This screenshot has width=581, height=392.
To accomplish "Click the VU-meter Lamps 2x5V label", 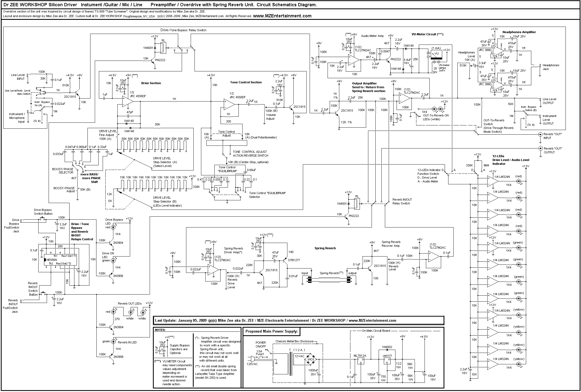I will coord(444,68).
